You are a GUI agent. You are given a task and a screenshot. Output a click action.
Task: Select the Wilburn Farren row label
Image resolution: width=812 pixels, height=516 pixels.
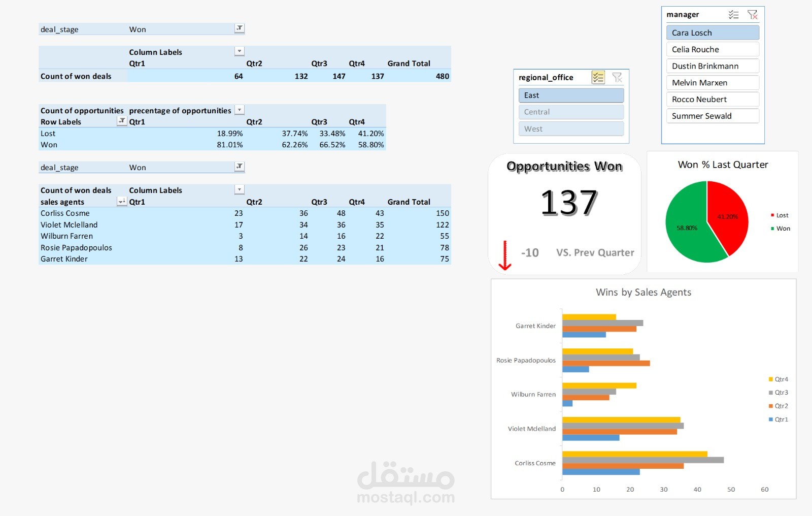[x=66, y=236]
